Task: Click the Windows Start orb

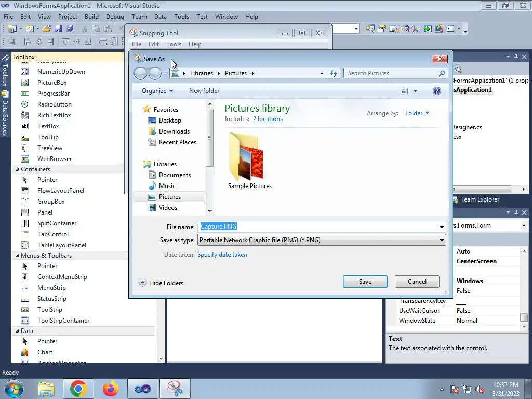Action: tap(14, 389)
